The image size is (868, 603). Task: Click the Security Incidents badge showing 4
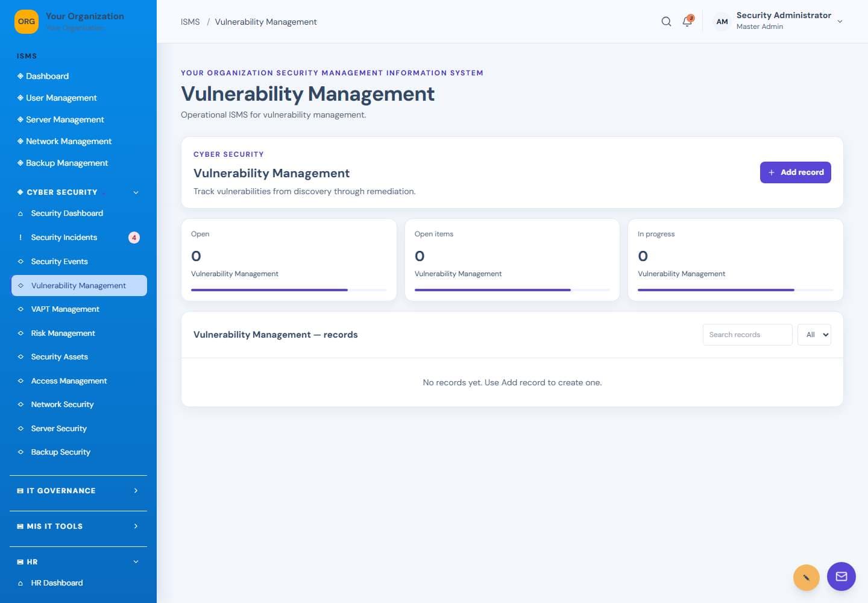134,238
